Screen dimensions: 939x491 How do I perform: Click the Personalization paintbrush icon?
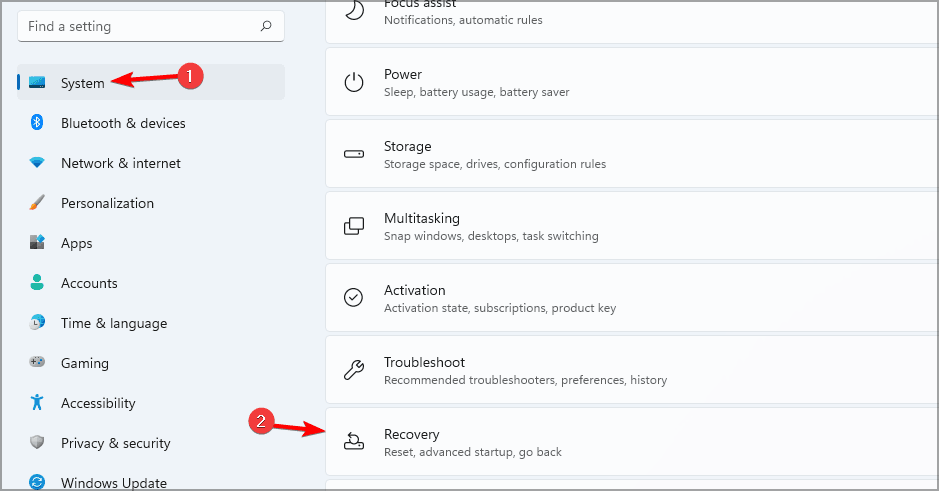point(37,203)
